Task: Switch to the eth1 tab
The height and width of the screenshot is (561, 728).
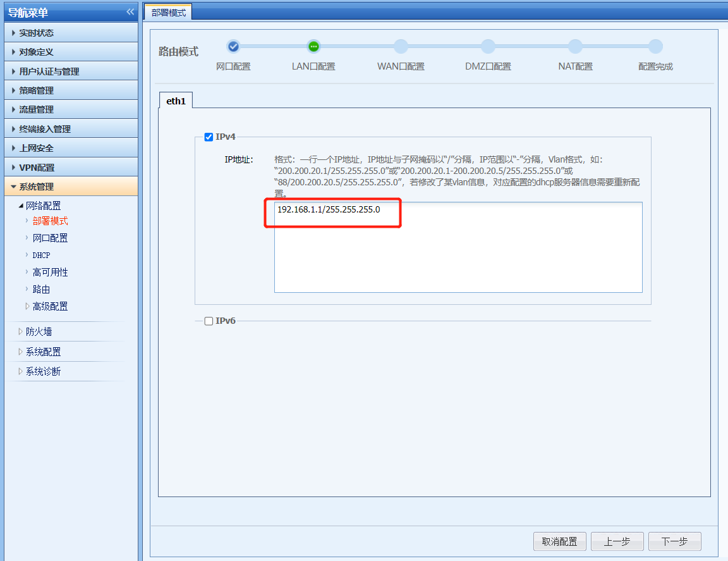Action: (176, 101)
